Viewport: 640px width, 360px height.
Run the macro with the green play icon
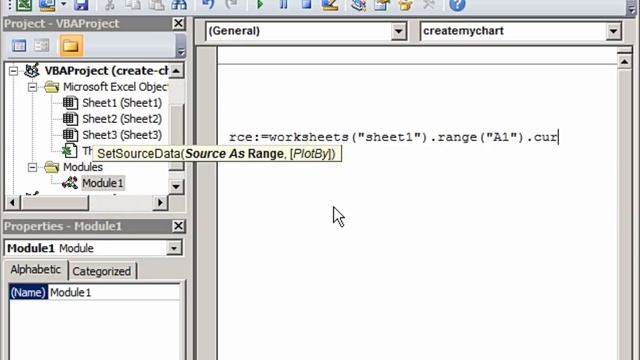[260, 5]
